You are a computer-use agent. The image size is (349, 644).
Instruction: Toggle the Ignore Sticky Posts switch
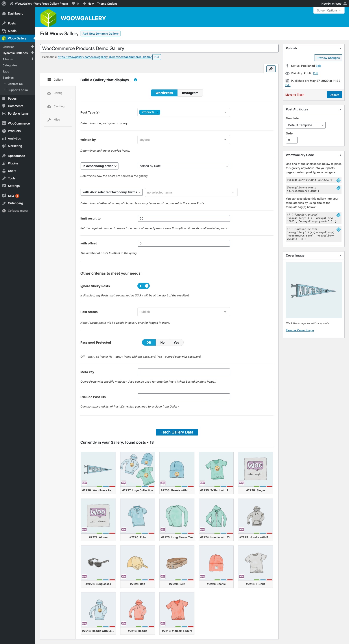pos(143,286)
